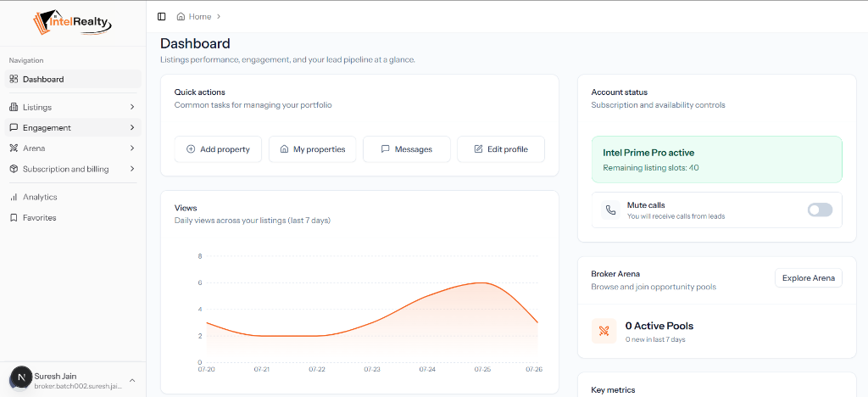The width and height of the screenshot is (868, 397).
Task: Click the 07-25 peak on views chart
Action: pyautogui.click(x=482, y=282)
